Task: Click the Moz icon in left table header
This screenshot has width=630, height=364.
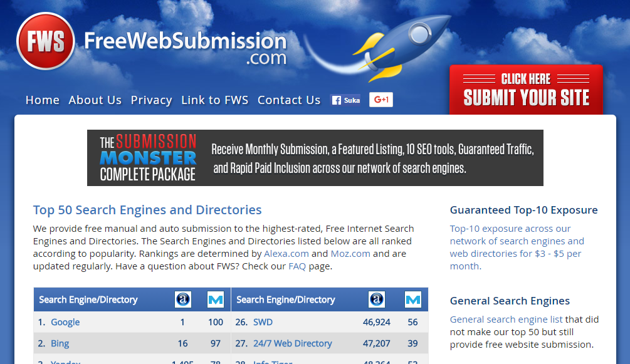Action: 216,299
